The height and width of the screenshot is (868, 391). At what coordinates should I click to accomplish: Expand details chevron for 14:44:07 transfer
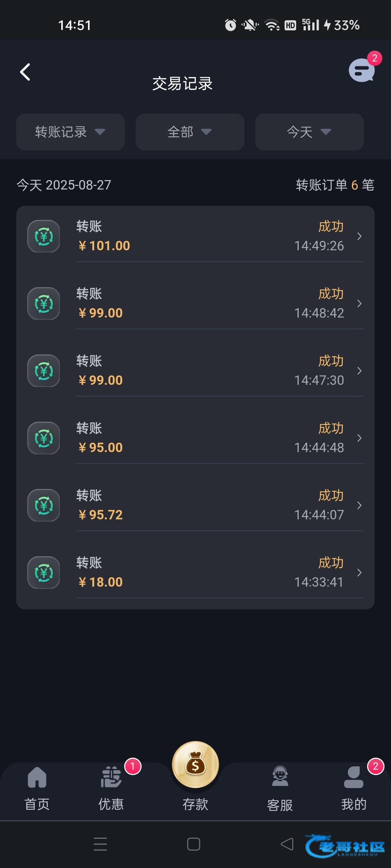359,505
